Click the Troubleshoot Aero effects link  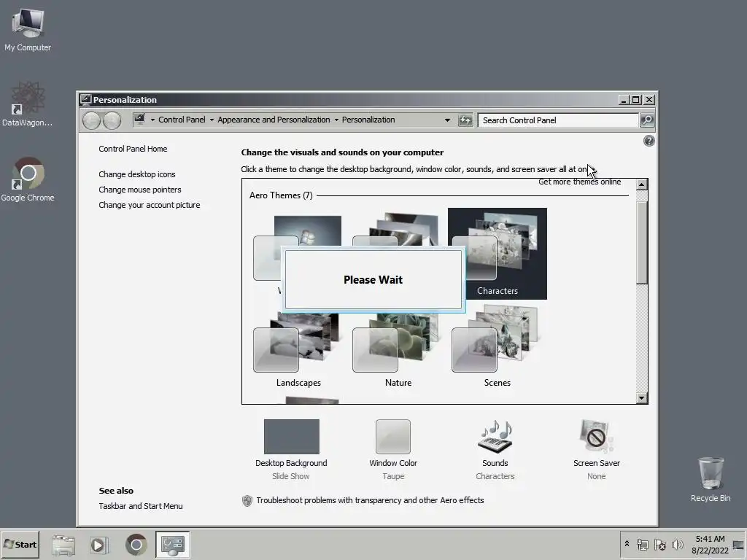(370, 500)
